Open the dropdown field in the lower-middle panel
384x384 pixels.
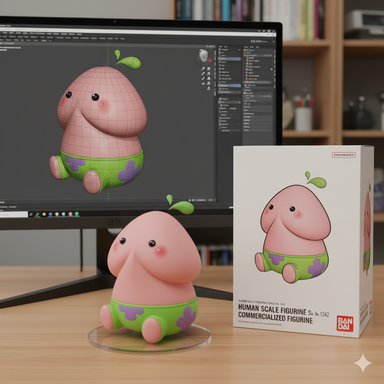[x=230, y=102]
